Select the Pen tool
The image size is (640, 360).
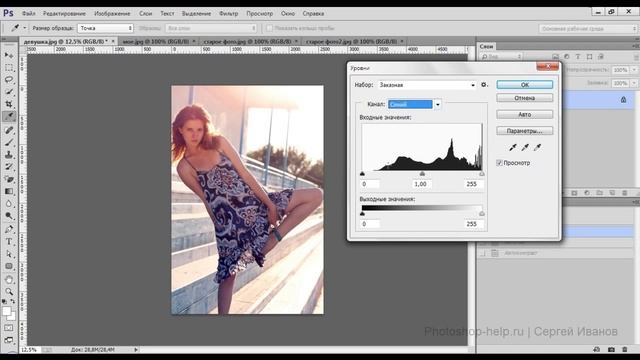click(9, 229)
